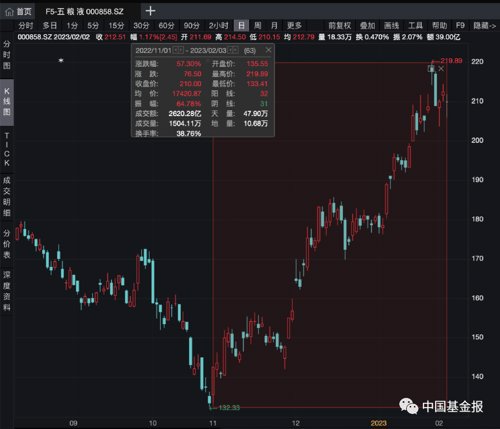Expand 更多 period options
Screen dimensions: 500x429
(294, 26)
